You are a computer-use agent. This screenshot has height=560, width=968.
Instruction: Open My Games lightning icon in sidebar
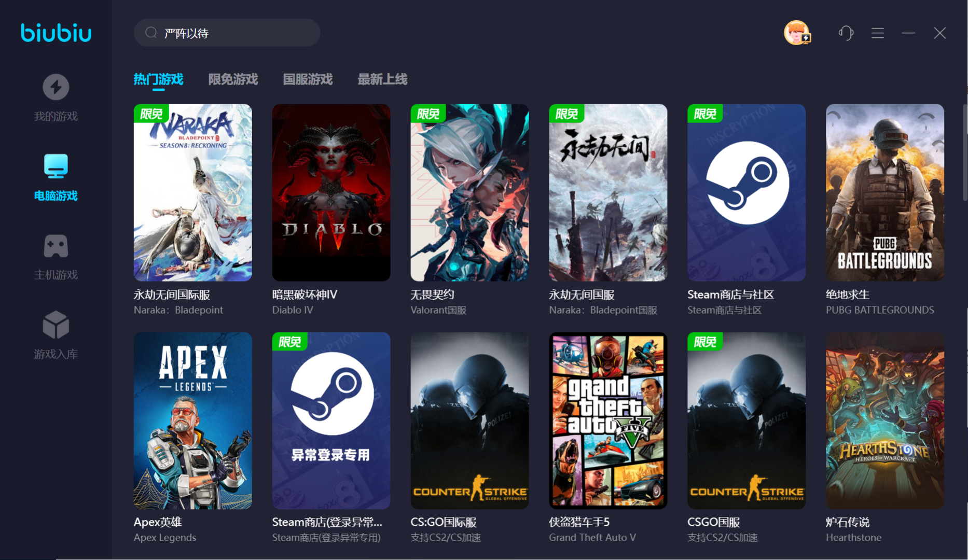(x=56, y=87)
